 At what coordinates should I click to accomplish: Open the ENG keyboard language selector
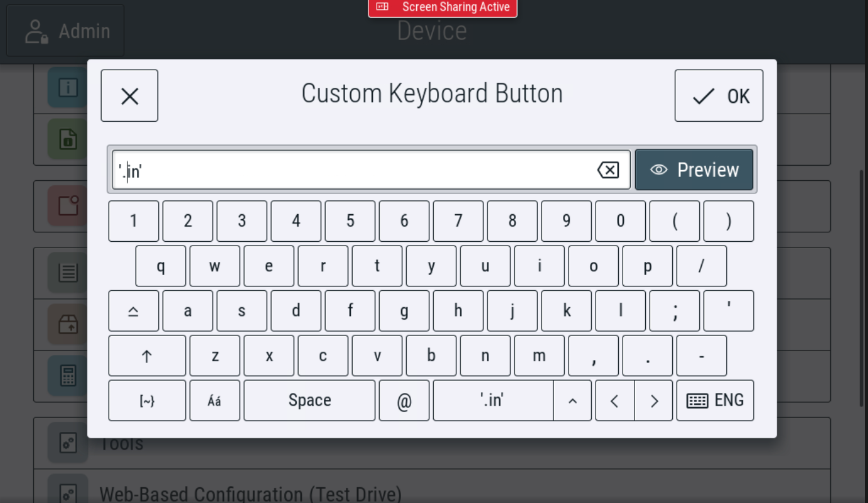coord(715,400)
